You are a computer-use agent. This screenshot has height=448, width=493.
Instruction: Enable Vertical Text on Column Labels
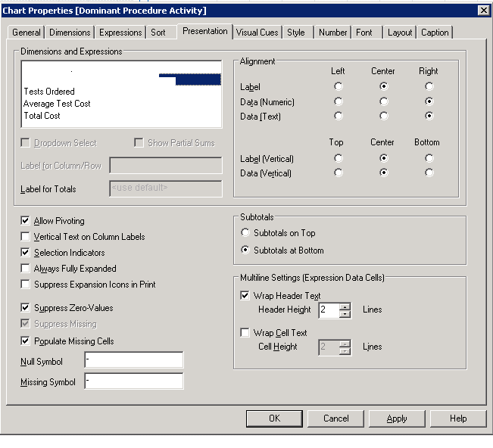[25, 236]
